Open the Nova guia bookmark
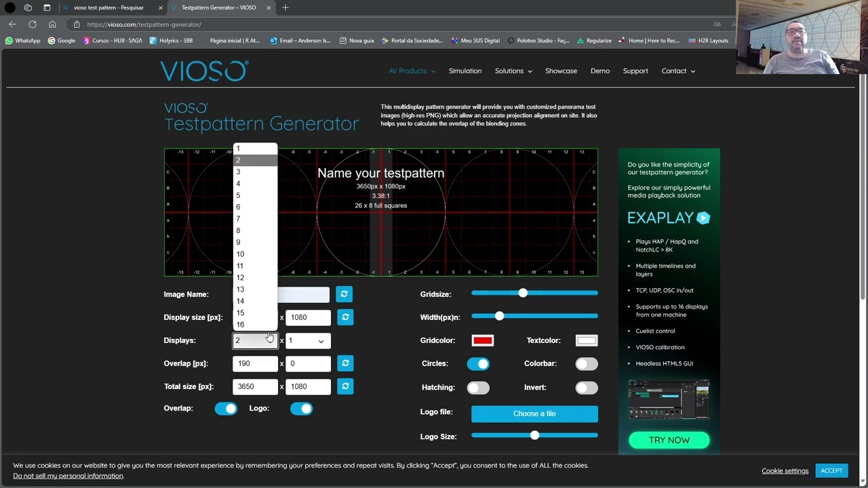868x488 pixels. click(x=356, y=41)
